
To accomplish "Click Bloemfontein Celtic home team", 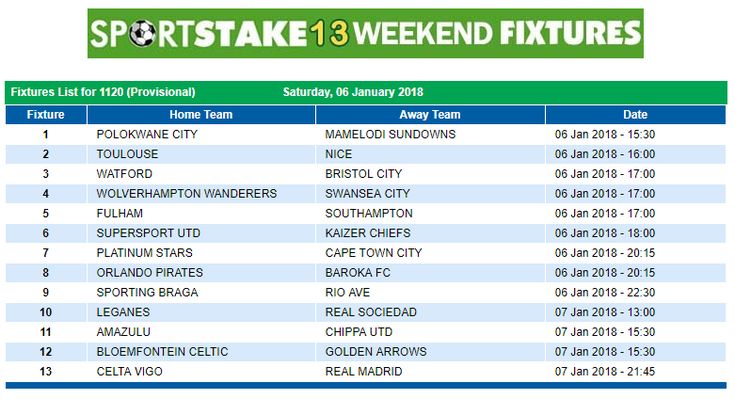I will (162, 351).
